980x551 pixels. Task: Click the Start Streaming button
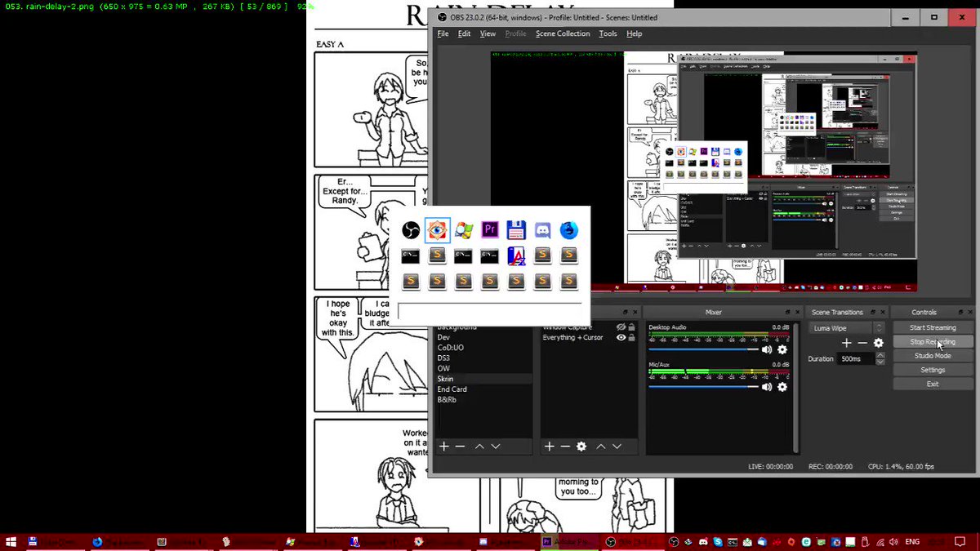(x=933, y=328)
